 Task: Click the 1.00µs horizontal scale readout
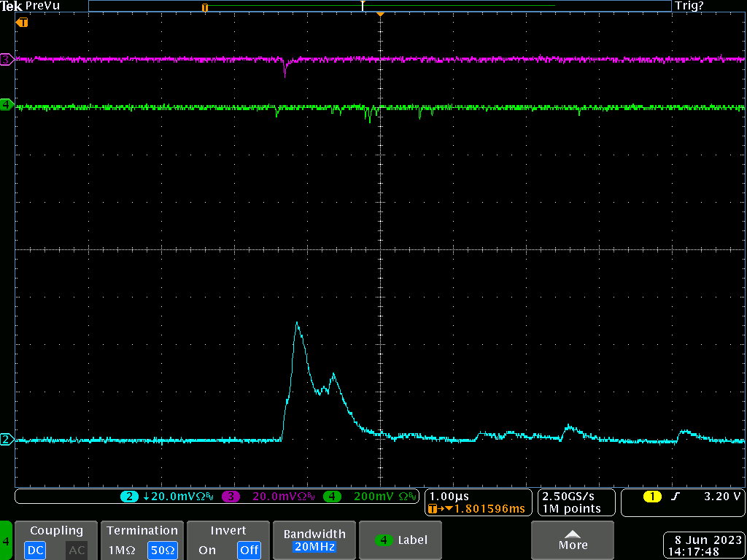(449, 497)
